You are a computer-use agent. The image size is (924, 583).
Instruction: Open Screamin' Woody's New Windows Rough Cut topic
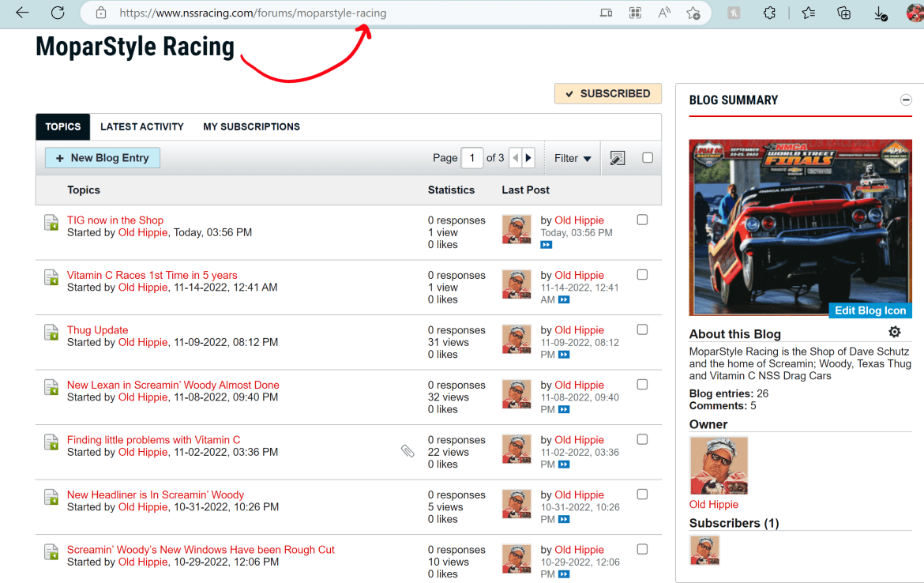pyautogui.click(x=201, y=549)
